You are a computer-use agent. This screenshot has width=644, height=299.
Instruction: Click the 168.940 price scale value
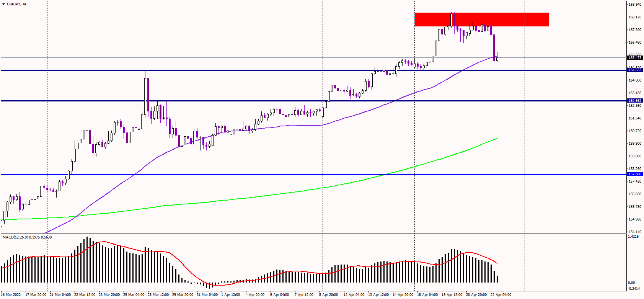tap(635, 5)
